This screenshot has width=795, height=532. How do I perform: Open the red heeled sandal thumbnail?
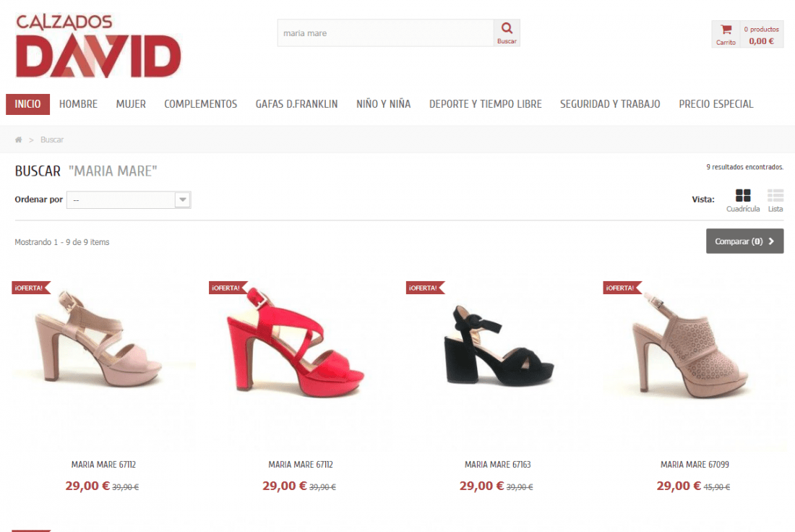point(301,350)
